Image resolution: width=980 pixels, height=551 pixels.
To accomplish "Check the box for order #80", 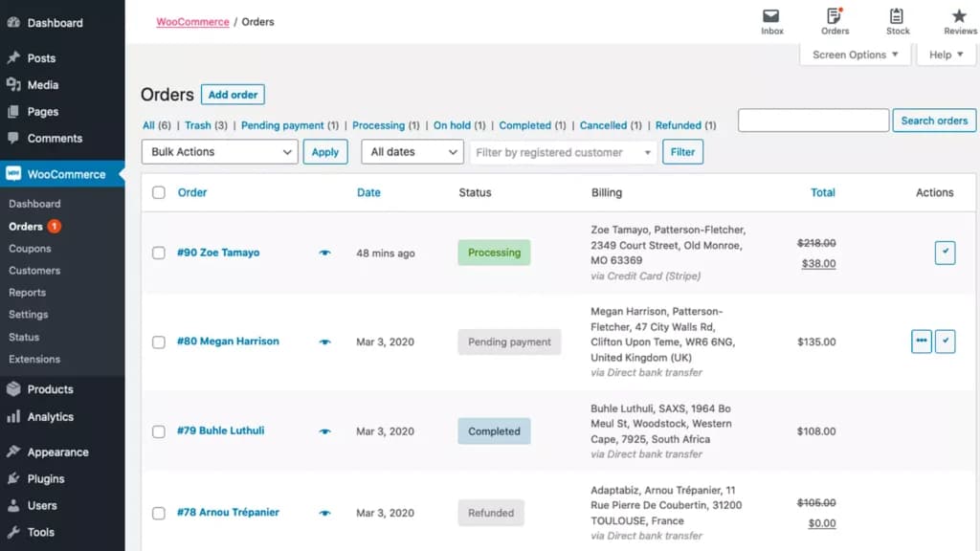I will [159, 342].
